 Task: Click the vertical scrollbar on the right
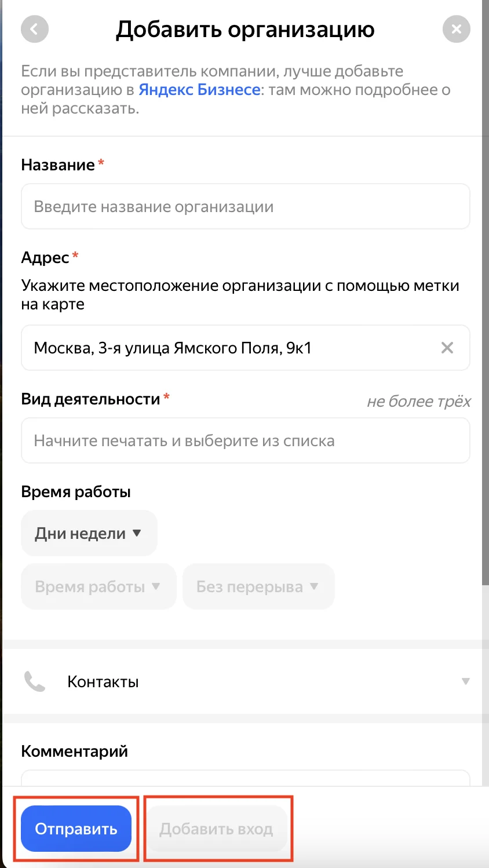[486, 290]
